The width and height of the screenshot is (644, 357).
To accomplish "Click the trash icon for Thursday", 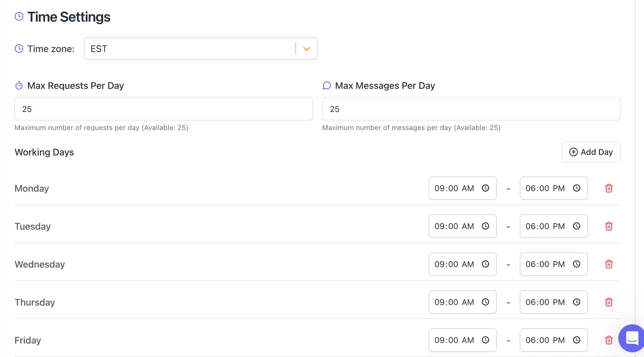I will point(609,302).
